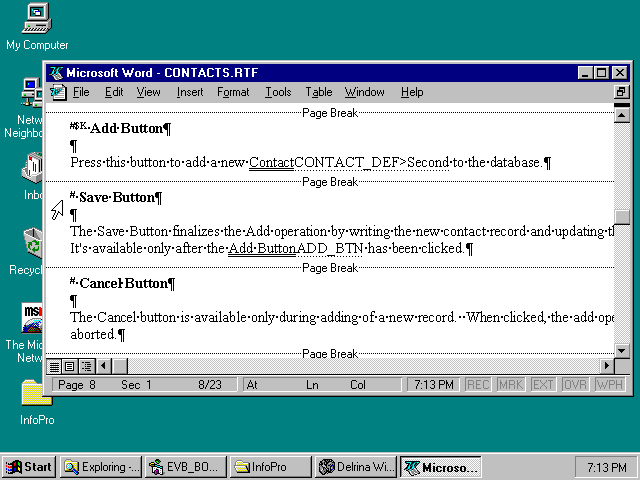Open the Table menu

pos(319,92)
